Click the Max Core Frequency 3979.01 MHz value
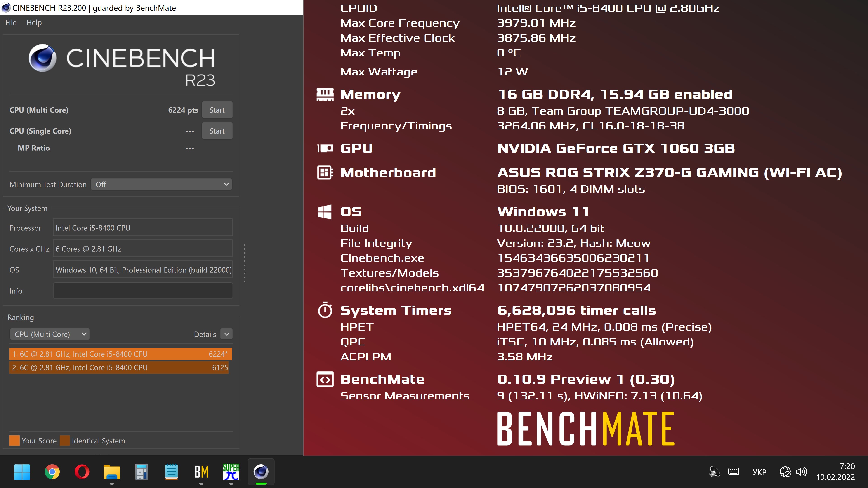 click(x=536, y=23)
